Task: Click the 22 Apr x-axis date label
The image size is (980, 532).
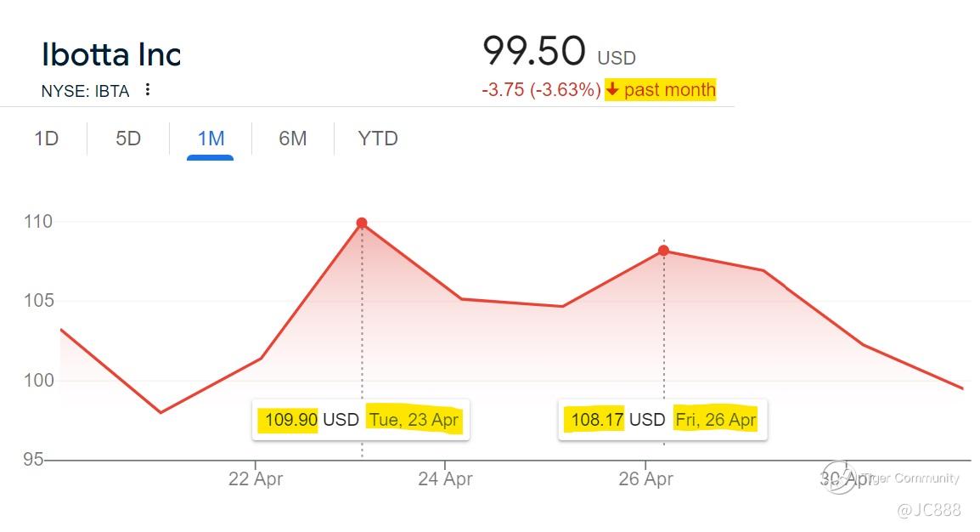Action: pos(256,479)
